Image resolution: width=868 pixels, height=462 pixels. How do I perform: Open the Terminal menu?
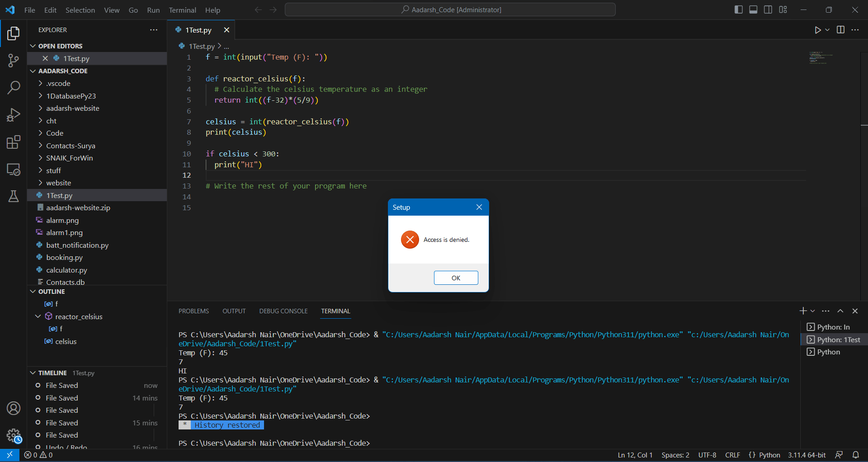[x=182, y=10]
